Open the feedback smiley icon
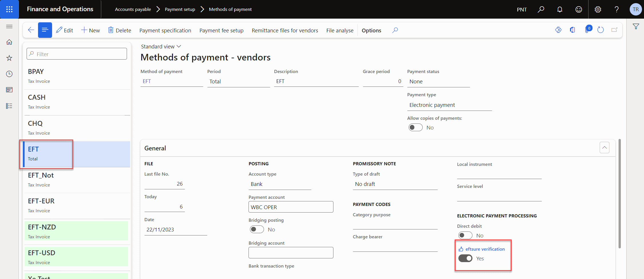 pyautogui.click(x=579, y=9)
